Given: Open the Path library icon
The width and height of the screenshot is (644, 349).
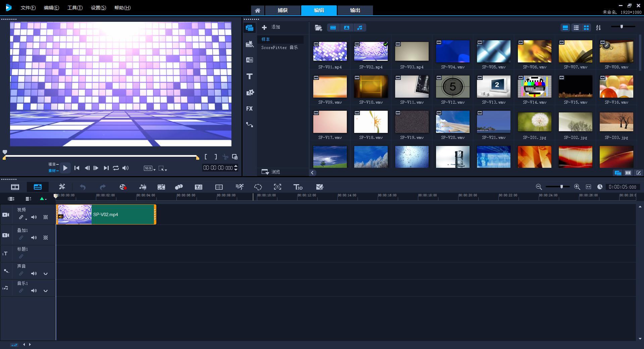Looking at the screenshot, I should 249,124.
